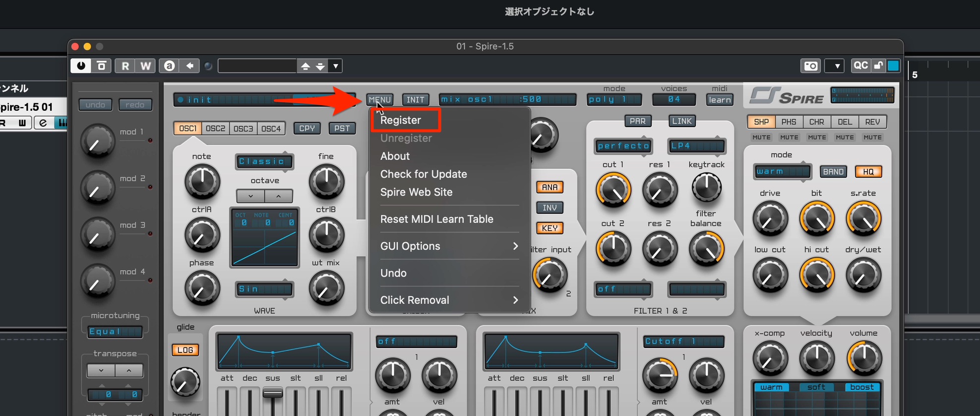
Task: Toggle the BAND button
Action: click(x=833, y=172)
